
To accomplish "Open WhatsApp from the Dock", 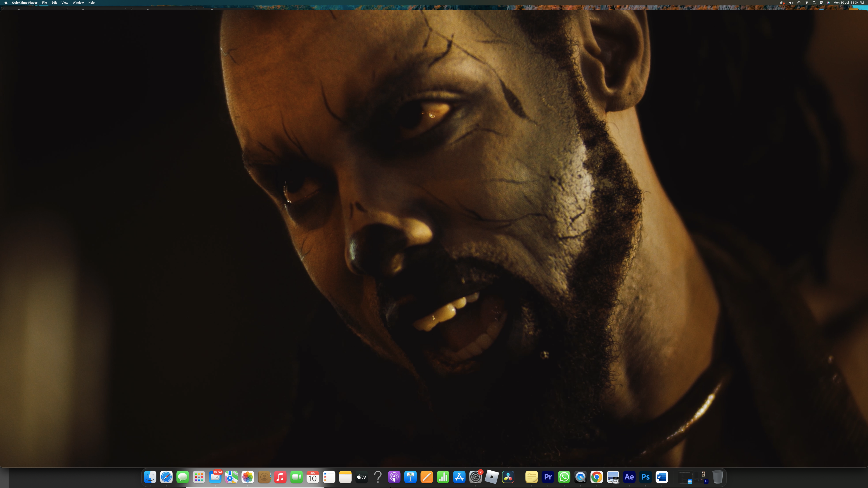I will (x=564, y=477).
